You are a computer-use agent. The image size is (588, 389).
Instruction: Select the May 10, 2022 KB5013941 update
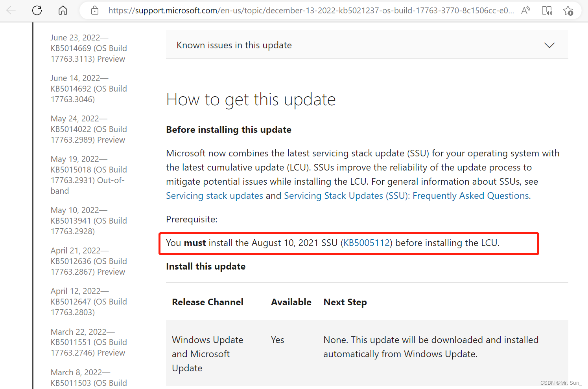(88, 220)
